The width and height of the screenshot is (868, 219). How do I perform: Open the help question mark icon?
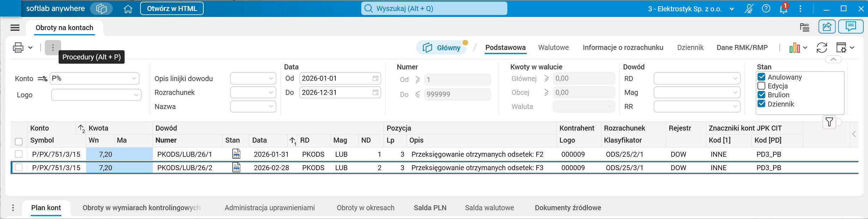point(766,8)
